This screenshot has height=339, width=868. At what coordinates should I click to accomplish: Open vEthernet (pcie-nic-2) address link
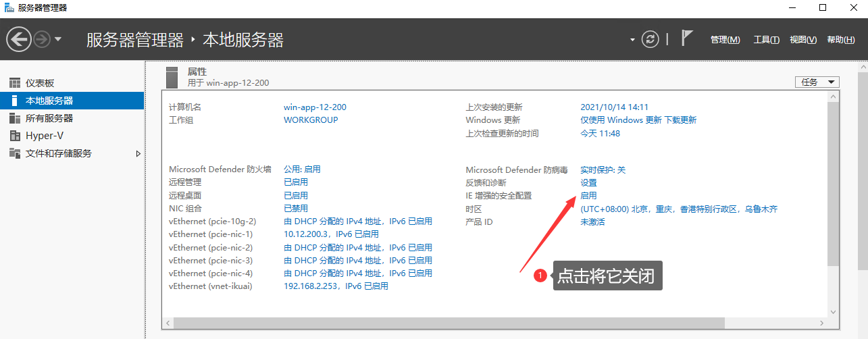[x=358, y=248]
